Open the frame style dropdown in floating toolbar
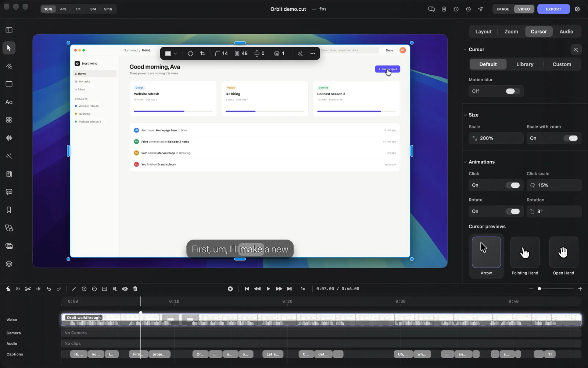588x368 pixels. 171,53
